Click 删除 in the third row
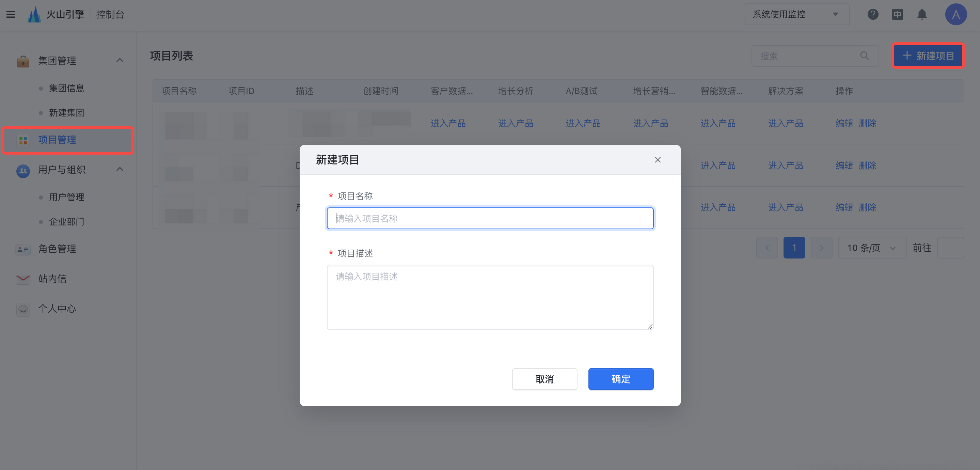 (867, 207)
